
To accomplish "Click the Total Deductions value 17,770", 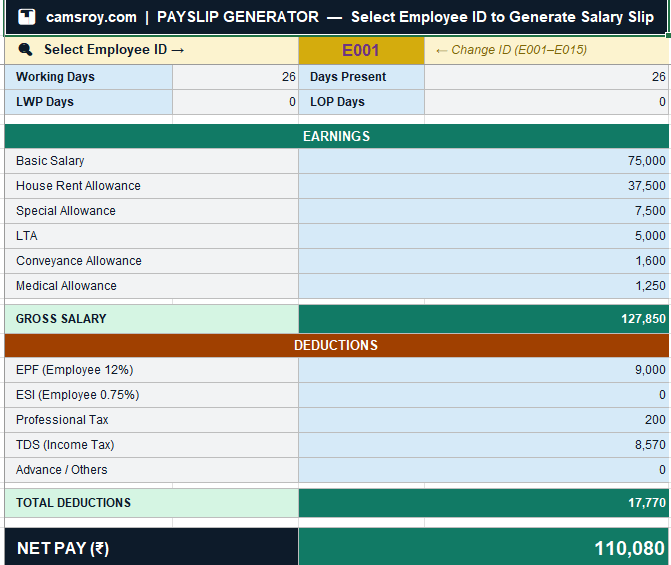I will pos(484,503).
